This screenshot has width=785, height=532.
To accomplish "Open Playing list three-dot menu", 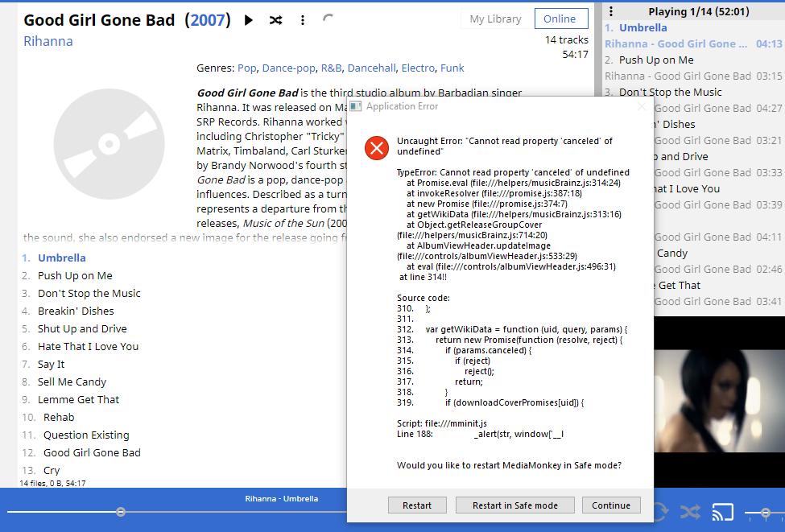I will coord(611,11).
